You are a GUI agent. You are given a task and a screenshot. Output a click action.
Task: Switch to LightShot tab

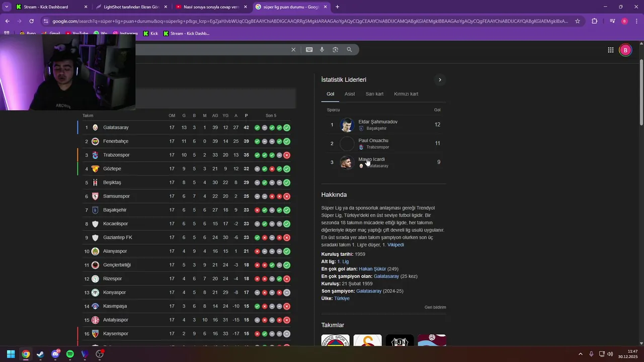(131, 7)
